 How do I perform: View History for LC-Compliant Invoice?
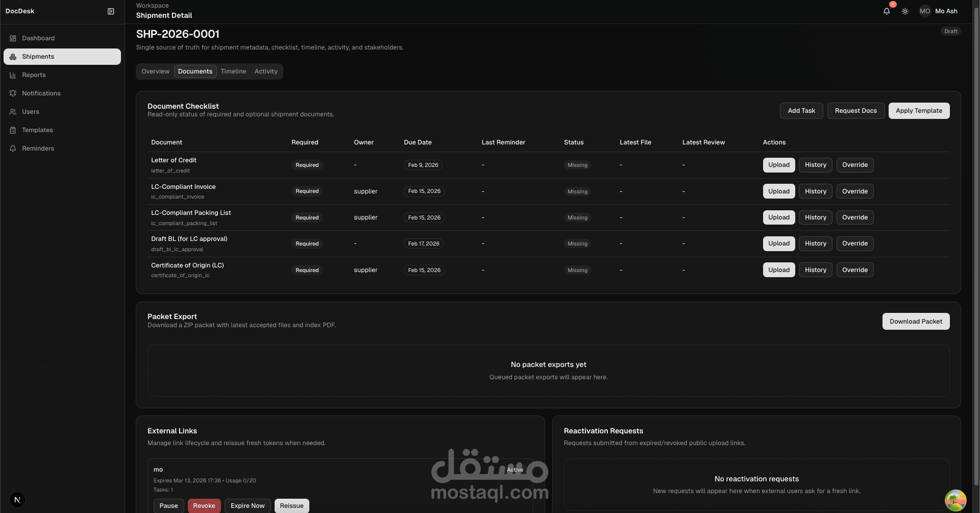(816, 191)
